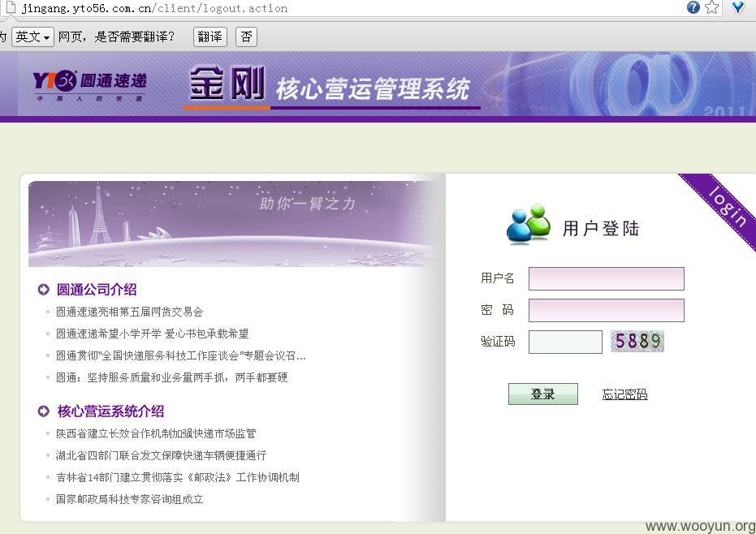
Task: Open article 吉林省14部门建立贯彻落实《邮政法》工作协调机制
Action: coord(178,477)
